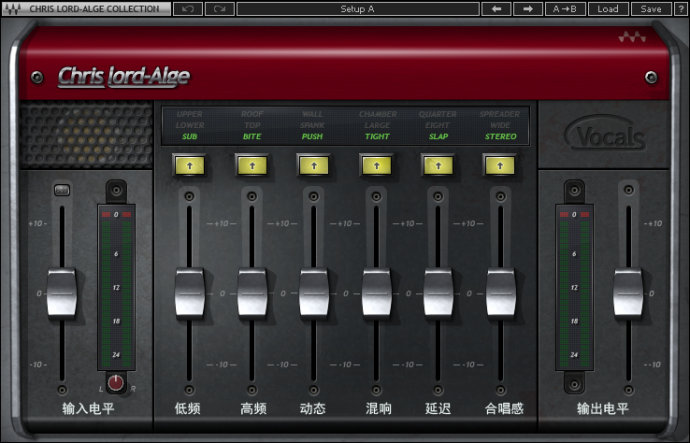
Task: Cycle the 合唱感 mode with its yellow arrow button
Action: coord(500,166)
